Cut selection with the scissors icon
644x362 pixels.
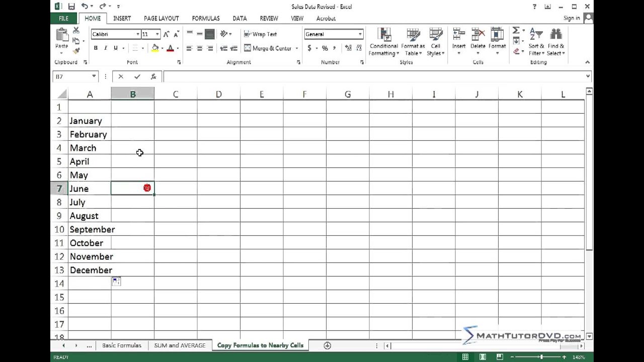pos(76,31)
